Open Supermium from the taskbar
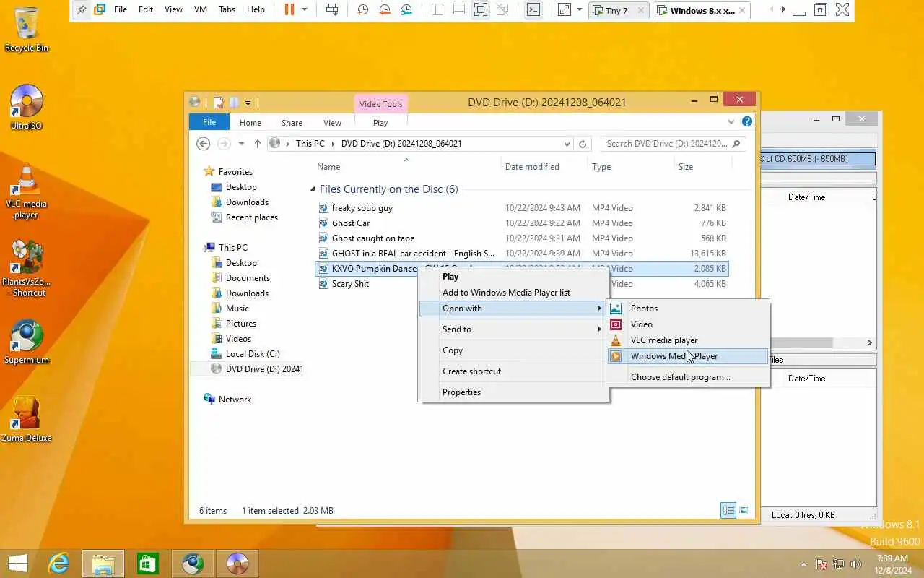Viewport: 924px width, 578px height. click(193, 564)
